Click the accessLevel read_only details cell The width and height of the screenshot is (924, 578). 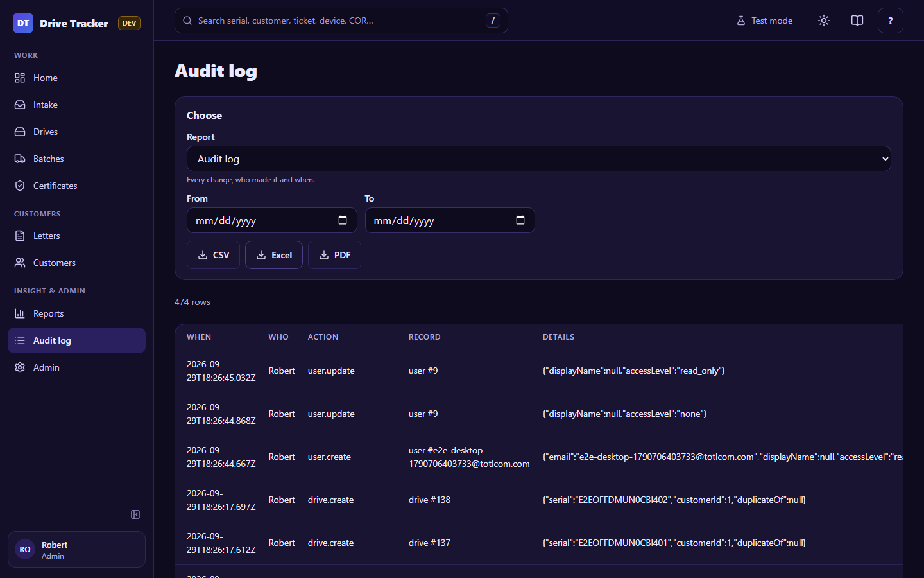click(x=634, y=371)
